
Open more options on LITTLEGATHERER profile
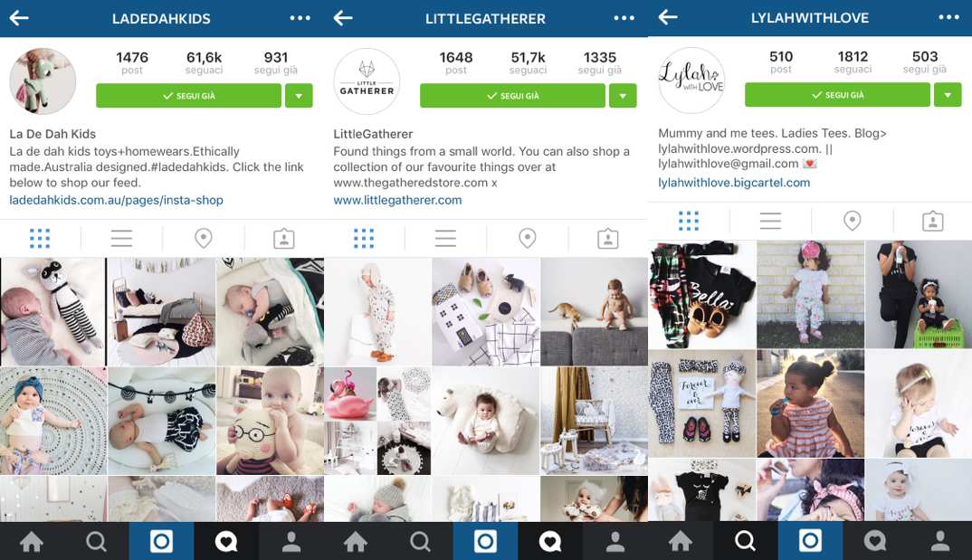[x=624, y=18]
